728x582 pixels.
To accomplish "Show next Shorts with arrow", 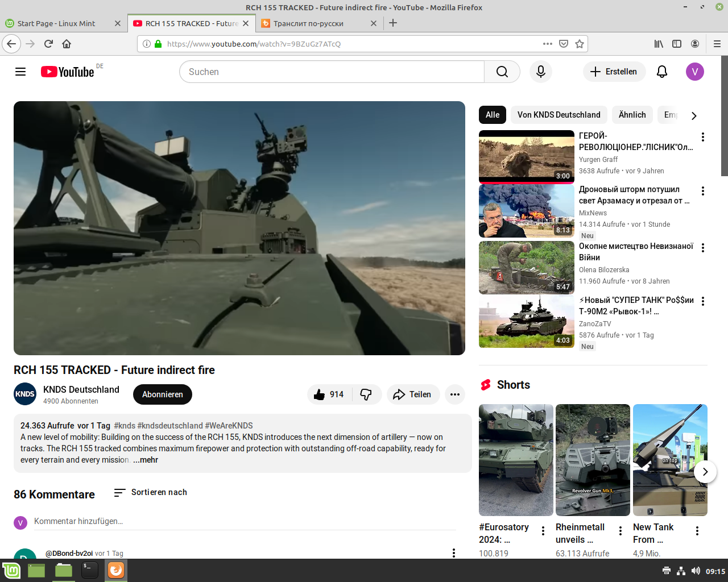I will pyautogui.click(x=705, y=472).
